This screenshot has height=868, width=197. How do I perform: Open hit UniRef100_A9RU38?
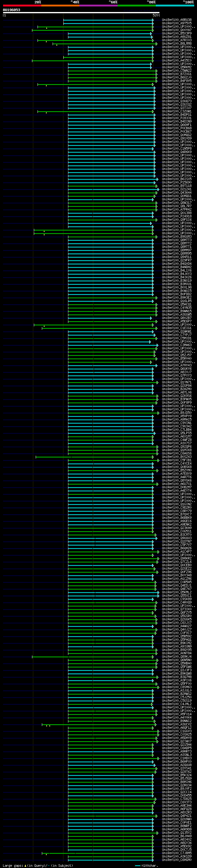click(177, 20)
